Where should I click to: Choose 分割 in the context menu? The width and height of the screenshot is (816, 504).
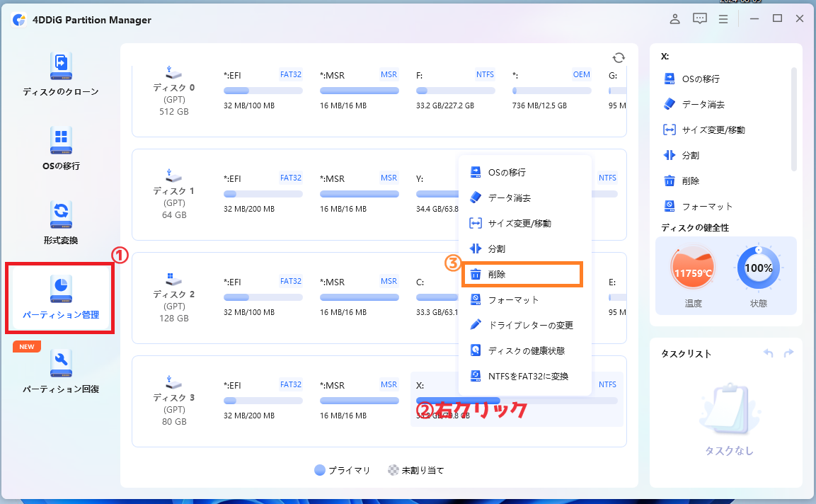[x=524, y=249]
